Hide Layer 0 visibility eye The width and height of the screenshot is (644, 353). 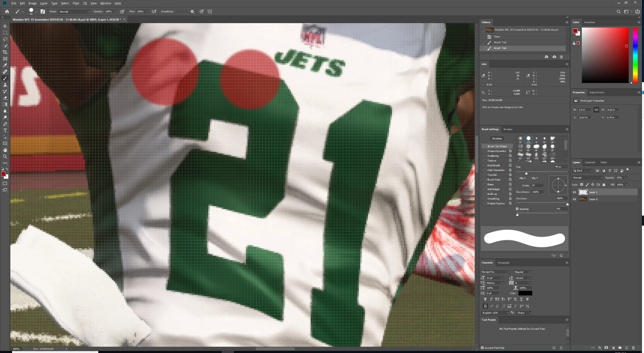[574, 199]
